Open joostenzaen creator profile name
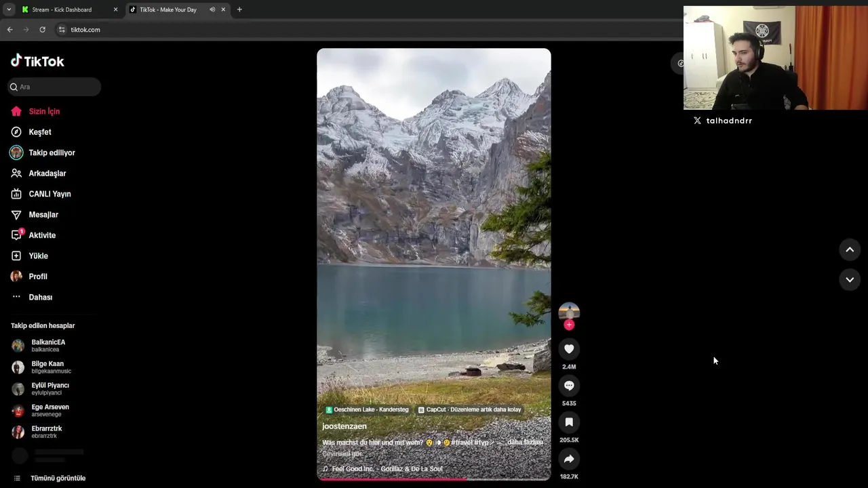 click(x=344, y=426)
